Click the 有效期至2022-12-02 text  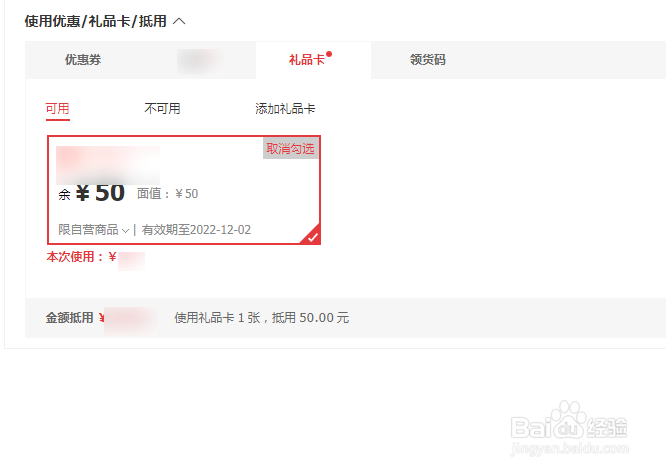pos(196,230)
